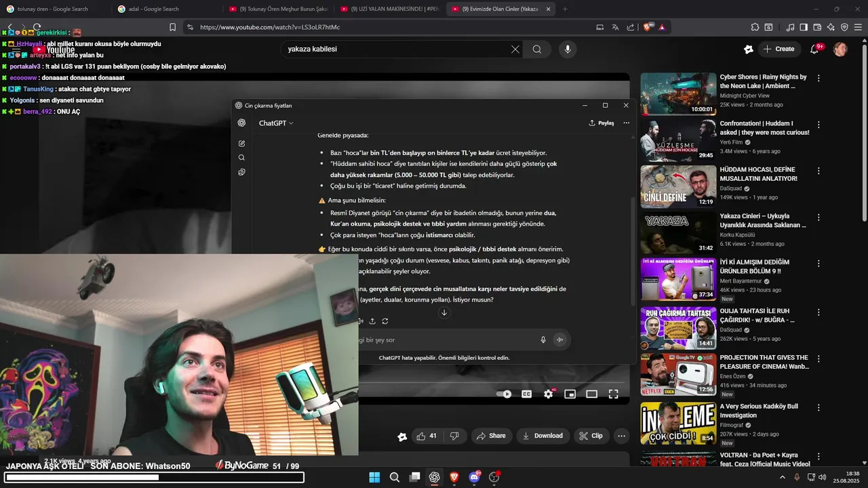This screenshot has height=488, width=868.
Task: Click the Clip button
Action: [x=591, y=436]
